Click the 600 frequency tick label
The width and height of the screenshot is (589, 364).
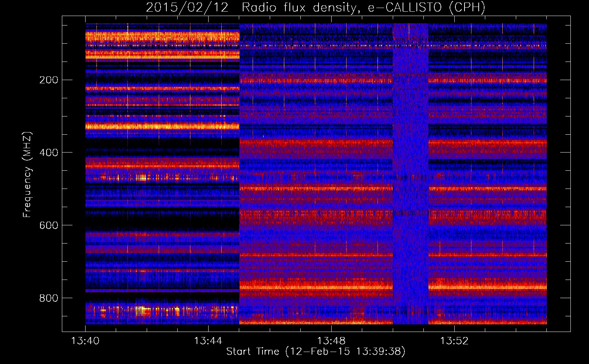[x=49, y=225]
